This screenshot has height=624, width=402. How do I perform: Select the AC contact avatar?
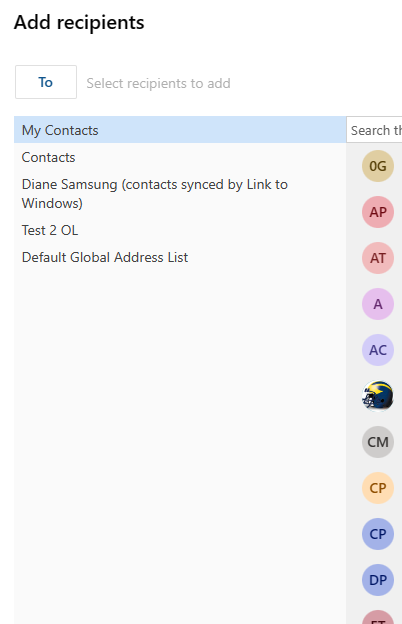[378, 350]
